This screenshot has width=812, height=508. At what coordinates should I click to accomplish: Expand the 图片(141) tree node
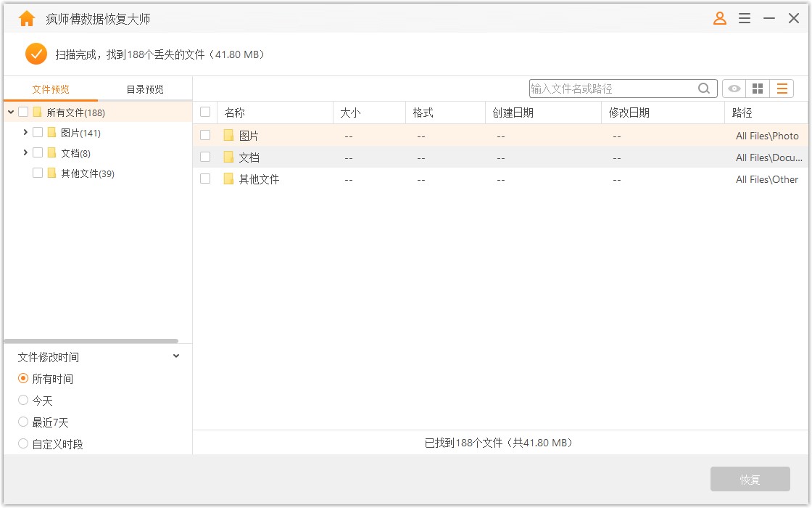[25, 132]
